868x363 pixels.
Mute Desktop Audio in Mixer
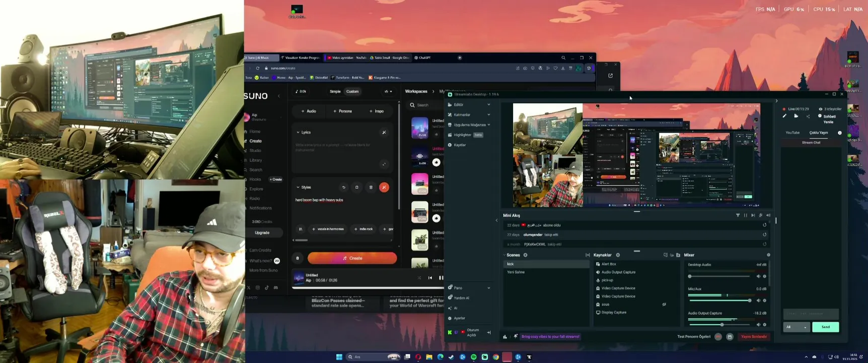[758, 276]
